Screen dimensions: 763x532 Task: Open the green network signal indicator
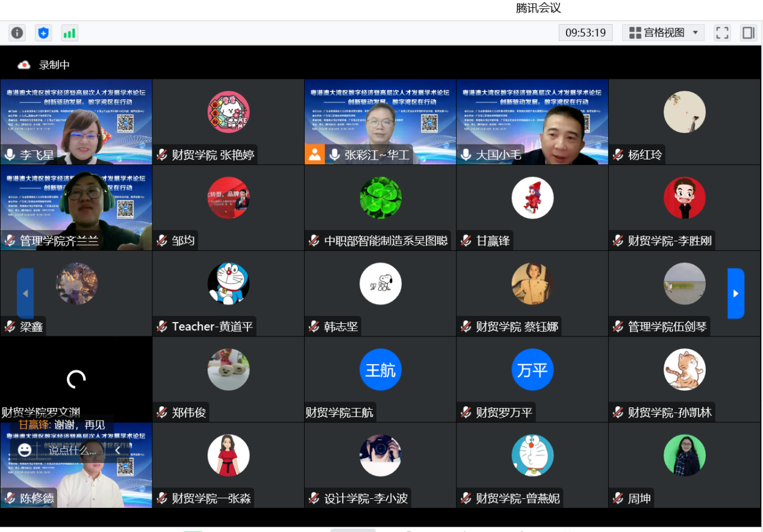coord(69,32)
